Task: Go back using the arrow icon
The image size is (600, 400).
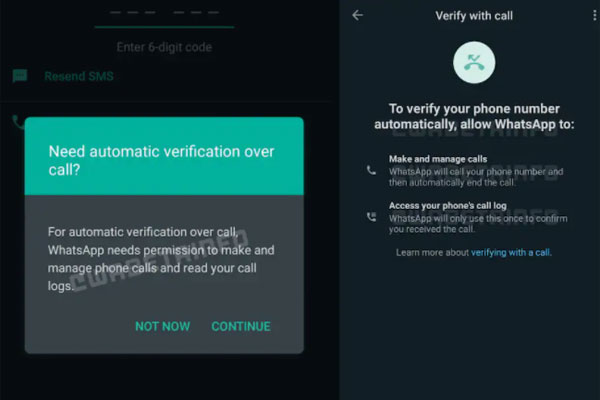Action: [x=357, y=15]
